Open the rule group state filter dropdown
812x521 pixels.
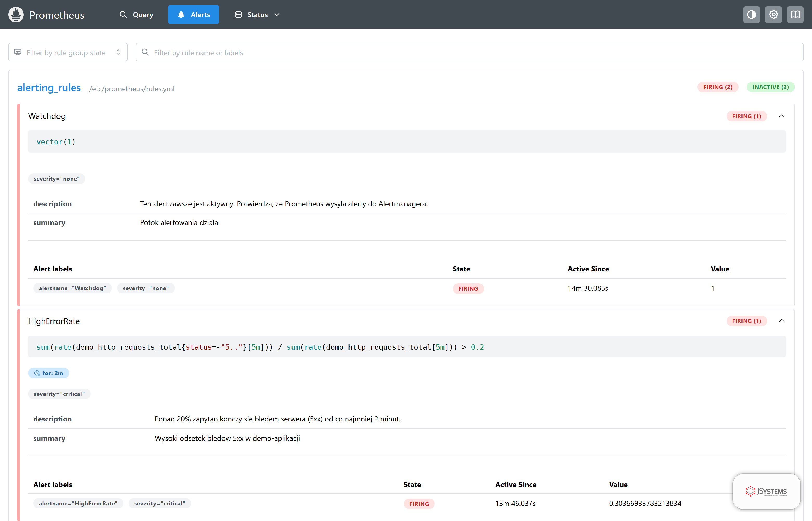(68, 52)
